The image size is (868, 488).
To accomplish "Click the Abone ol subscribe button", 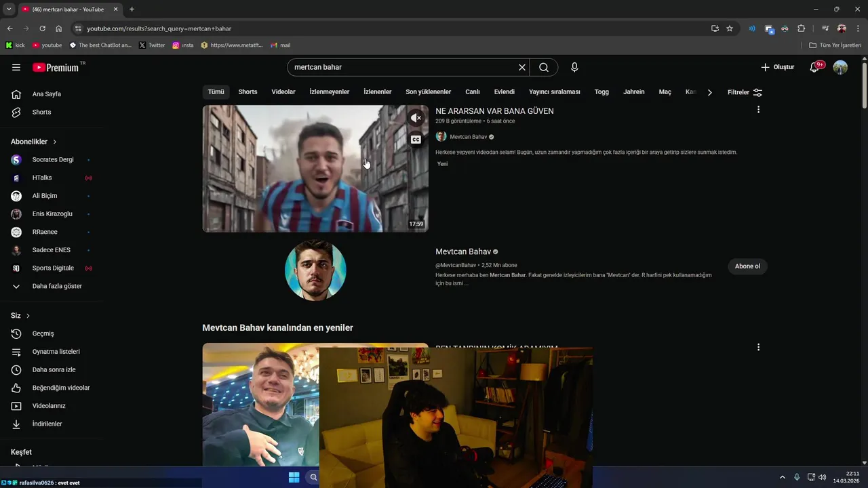I will tap(747, 266).
